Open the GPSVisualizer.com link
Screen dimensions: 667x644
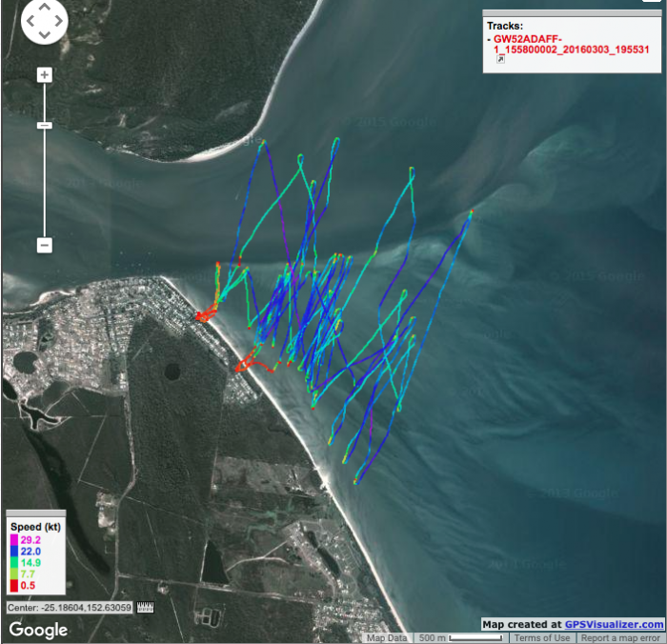614,624
